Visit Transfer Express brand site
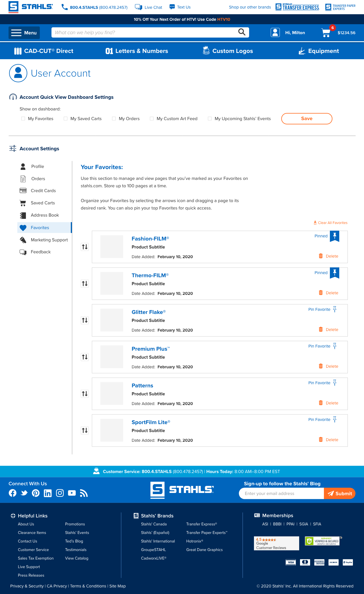The image size is (364, 594). pos(297,7)
